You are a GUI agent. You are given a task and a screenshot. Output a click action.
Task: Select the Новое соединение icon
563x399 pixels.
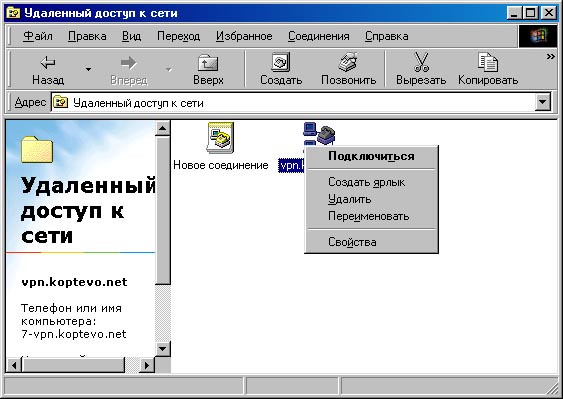(220, 138)
